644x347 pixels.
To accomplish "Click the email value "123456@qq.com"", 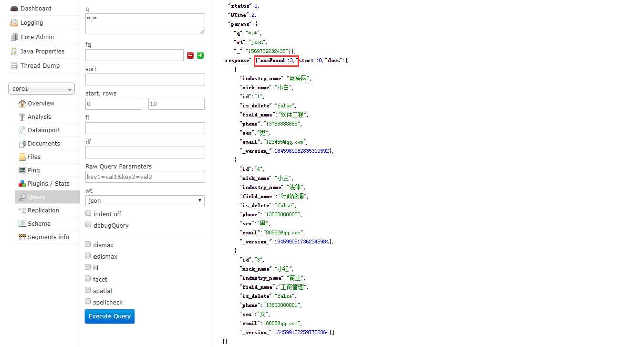I will click(x=285, y=142).
